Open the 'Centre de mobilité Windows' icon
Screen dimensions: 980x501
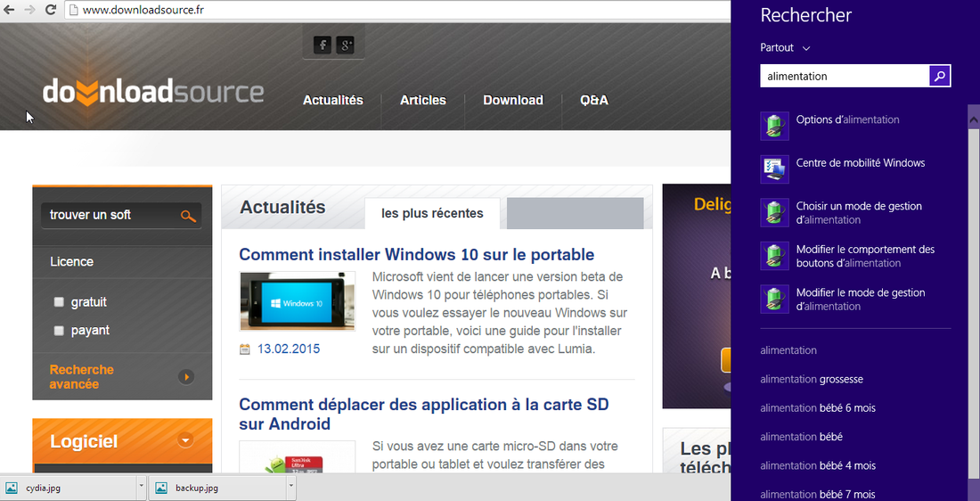click(x=774, y=169)
